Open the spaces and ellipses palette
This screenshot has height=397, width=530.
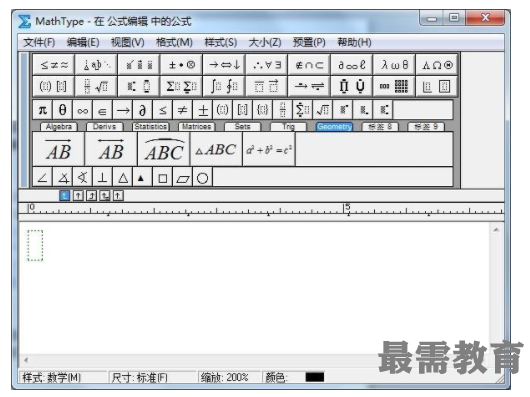pyautogui.click(x=97, y=65)
